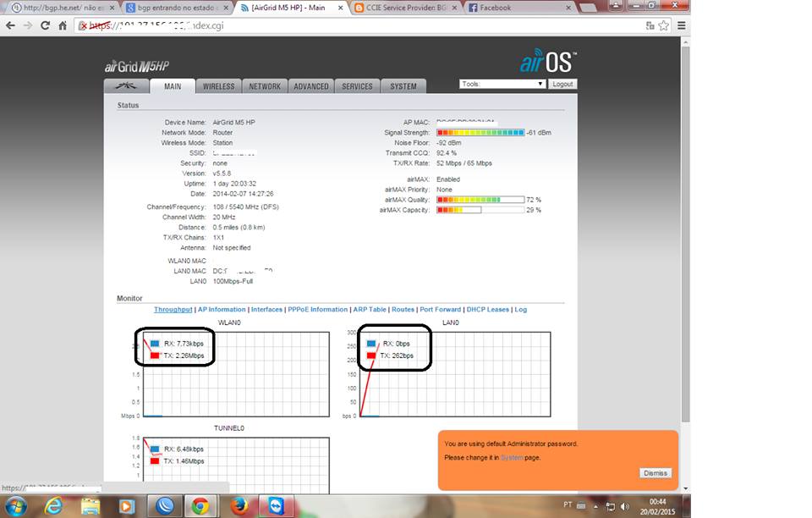
Task: Open the translate page icon in address bar
Action: (650, 25)
